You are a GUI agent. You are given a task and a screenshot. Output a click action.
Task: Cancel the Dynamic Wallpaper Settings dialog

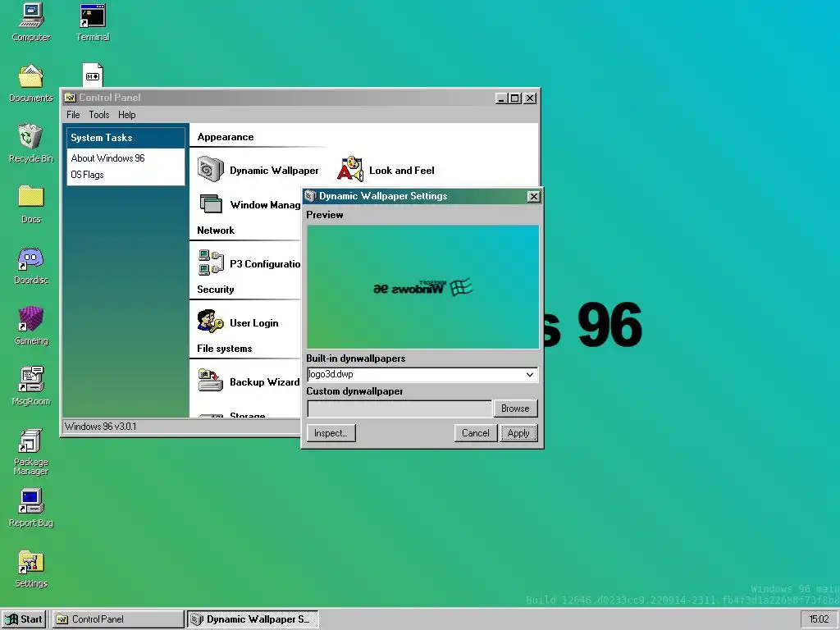pos(476,433)
